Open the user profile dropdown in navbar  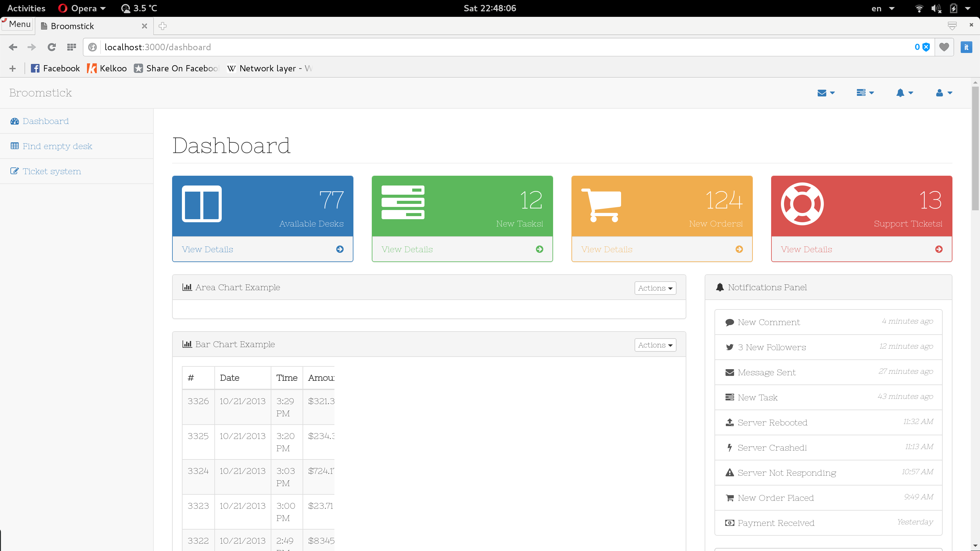(944, 93)
